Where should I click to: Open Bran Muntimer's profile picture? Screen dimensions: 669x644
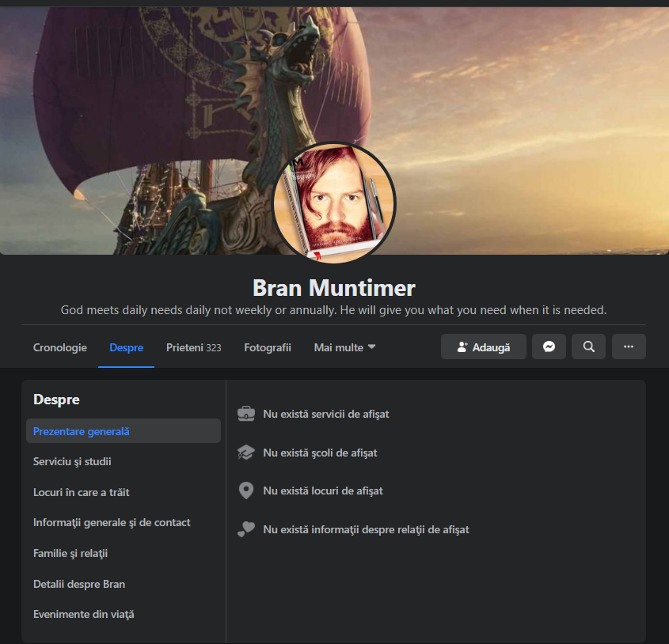[334, 204]
